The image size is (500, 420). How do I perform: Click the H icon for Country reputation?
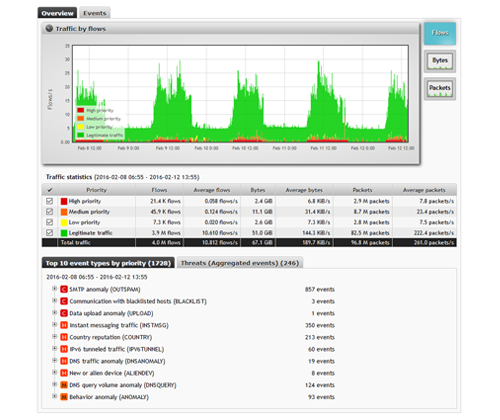(x=64, y=337)
